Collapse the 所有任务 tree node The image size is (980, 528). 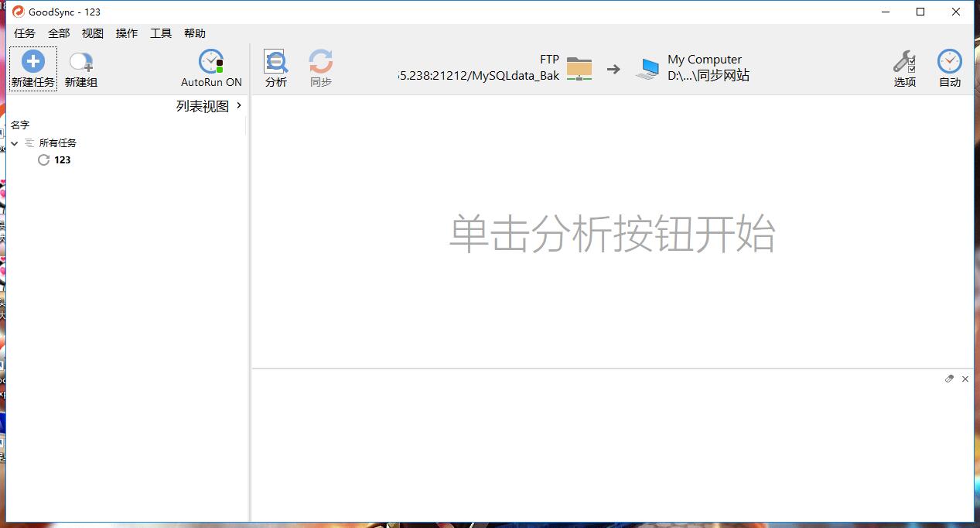15,143
